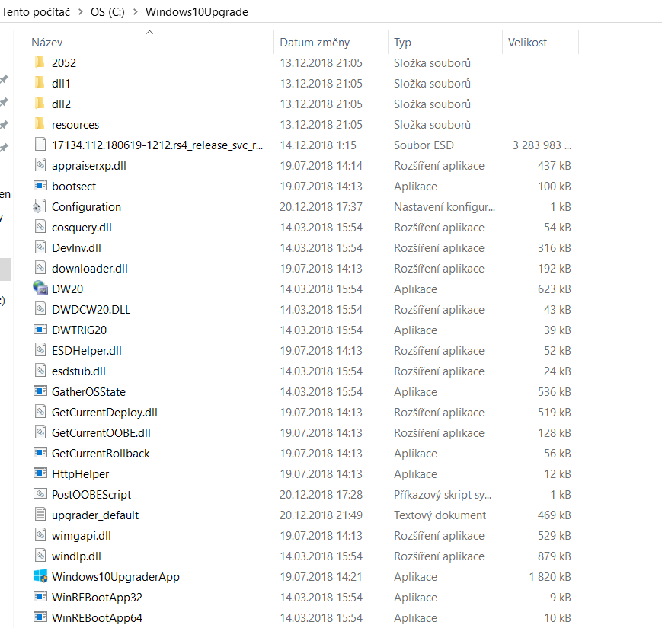This screenshot has width=662, height=644.
Task: Click the GetCurrentDeploy.dll icon
Action: tap(40, 412)
